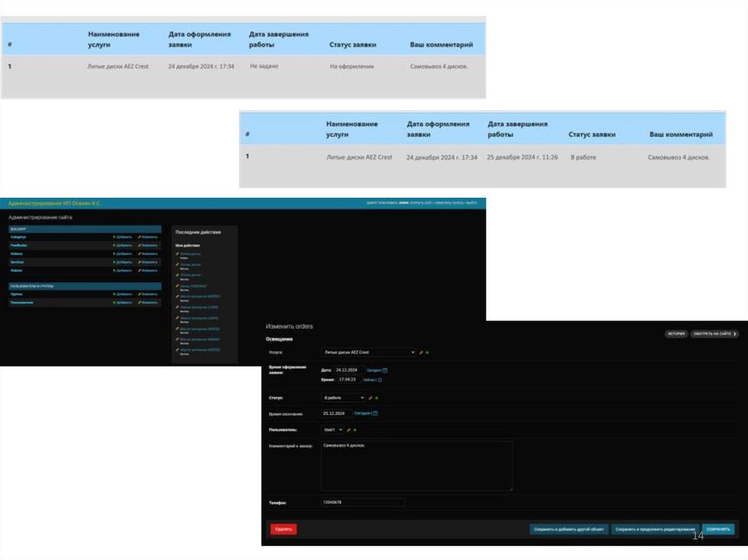Click Изменить in the Feedbacks row
This screenshot has width=748, height=560.
point(148,245)
